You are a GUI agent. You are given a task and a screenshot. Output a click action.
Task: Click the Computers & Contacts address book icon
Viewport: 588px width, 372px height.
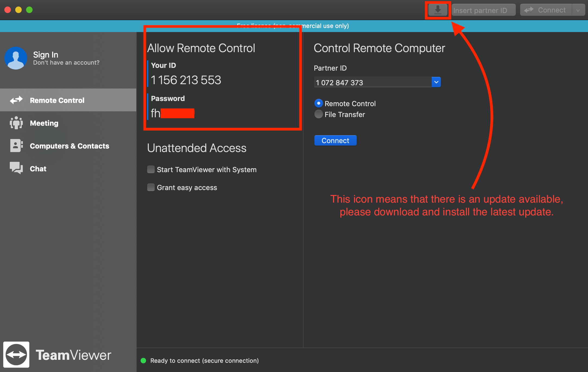click(16, 146)
